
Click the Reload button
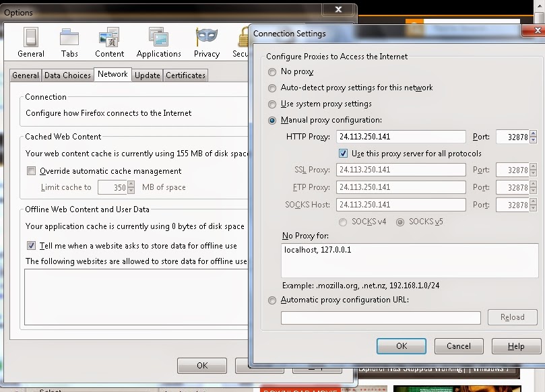(x=513, y=317)
